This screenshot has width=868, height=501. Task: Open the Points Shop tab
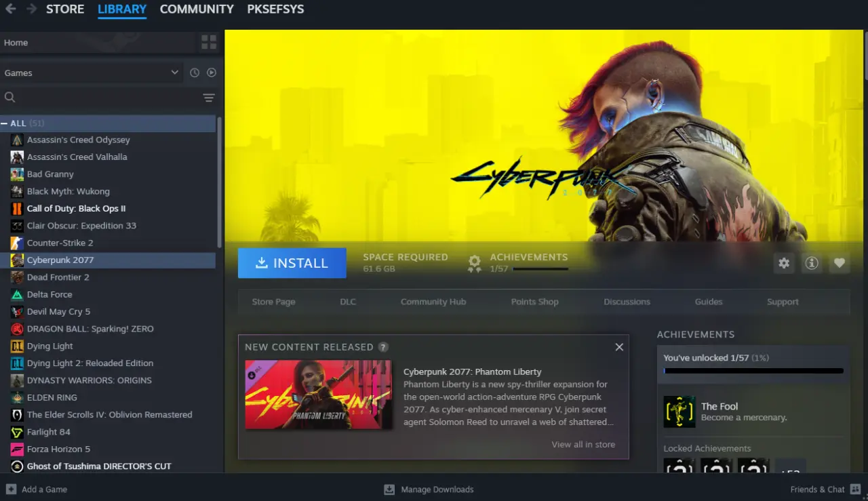pos(535,302)
